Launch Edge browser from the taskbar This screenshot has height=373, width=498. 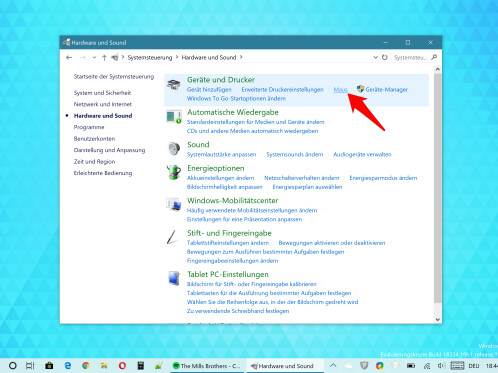(x=68, y=366)
